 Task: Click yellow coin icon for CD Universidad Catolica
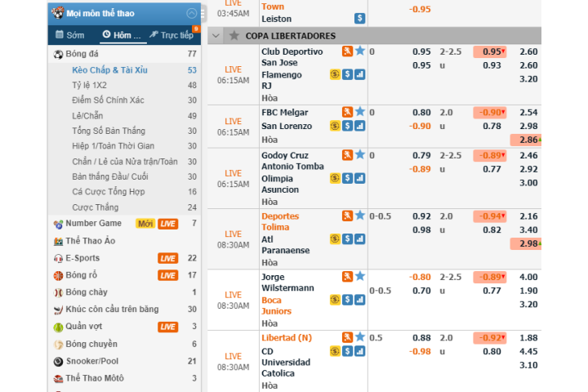point(335,351)
